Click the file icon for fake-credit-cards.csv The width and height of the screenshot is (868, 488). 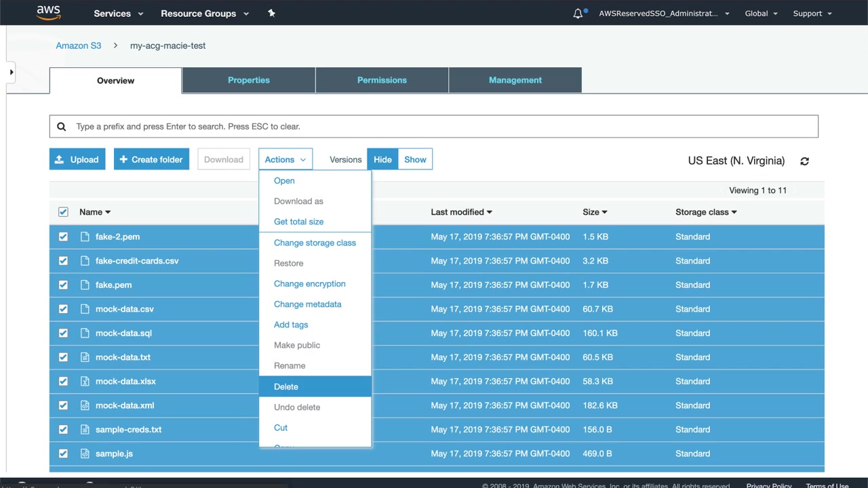point(85,261)
